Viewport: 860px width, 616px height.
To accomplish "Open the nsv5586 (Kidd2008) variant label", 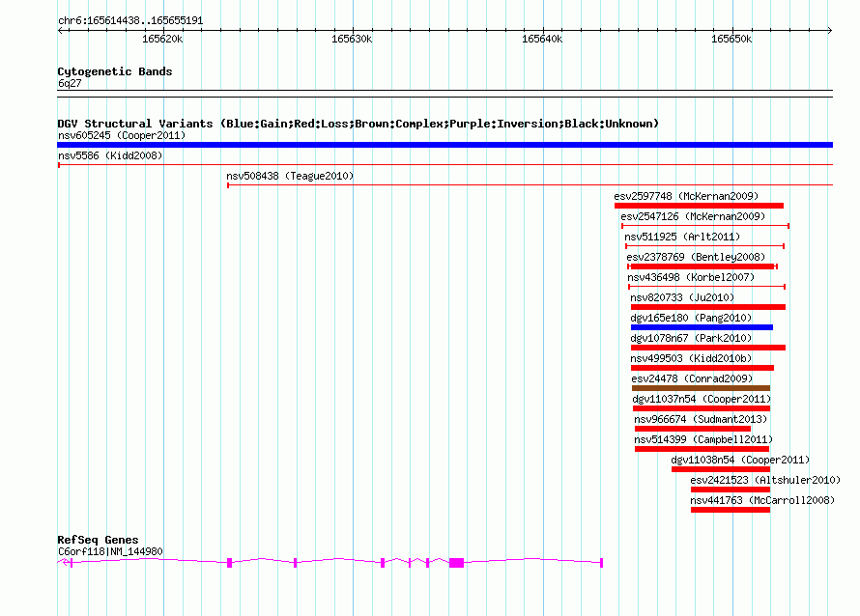I will click(x=110, y=155).
